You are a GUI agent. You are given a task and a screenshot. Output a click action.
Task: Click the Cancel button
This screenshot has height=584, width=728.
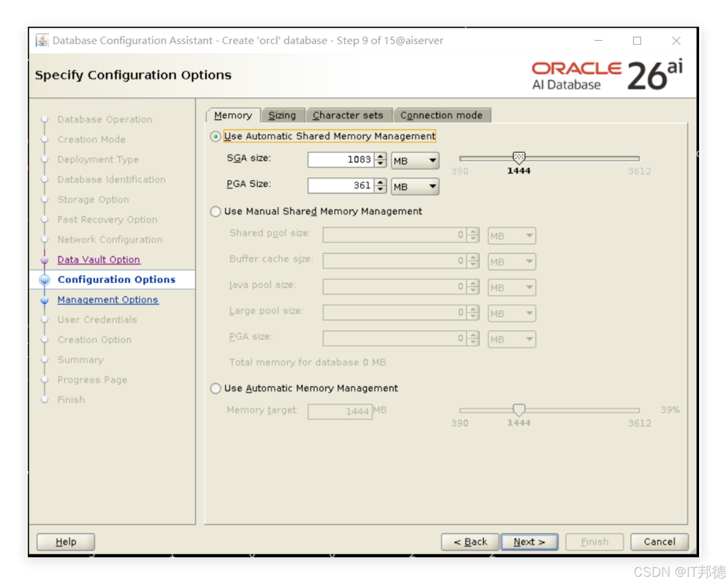tap(660, 542)
